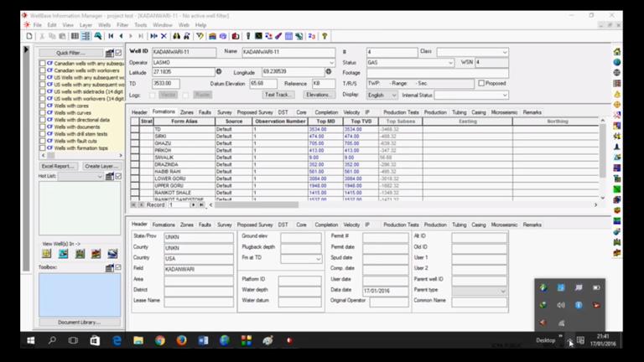Select the upper Completion tab
The height and width of the screenshot is (362, 644).
[326, 112]
